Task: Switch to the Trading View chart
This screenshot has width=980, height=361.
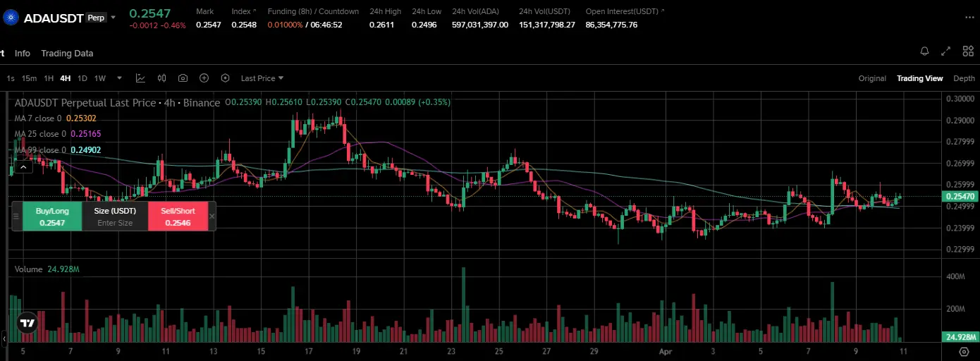Action: tap(919, 78)
